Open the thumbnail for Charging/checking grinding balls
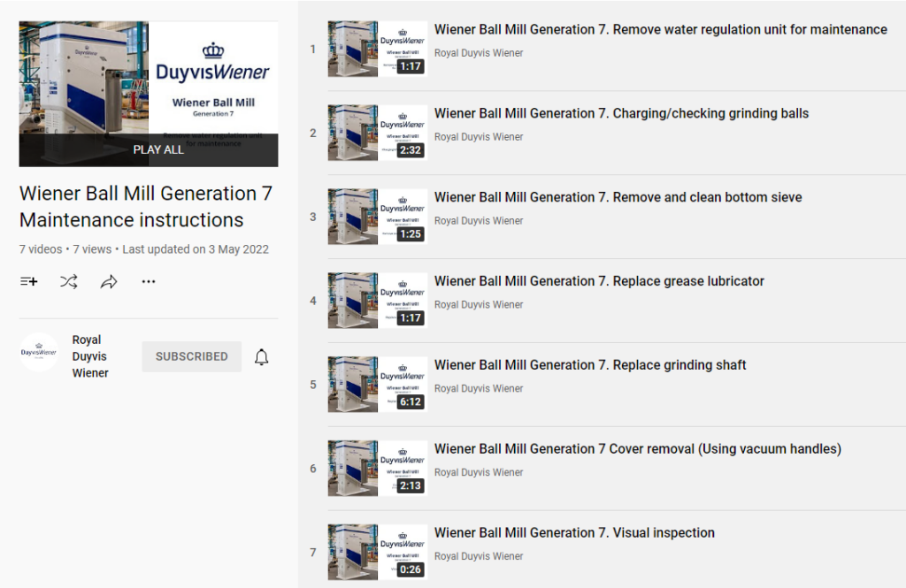906x588 pixels. click(378, 133)
